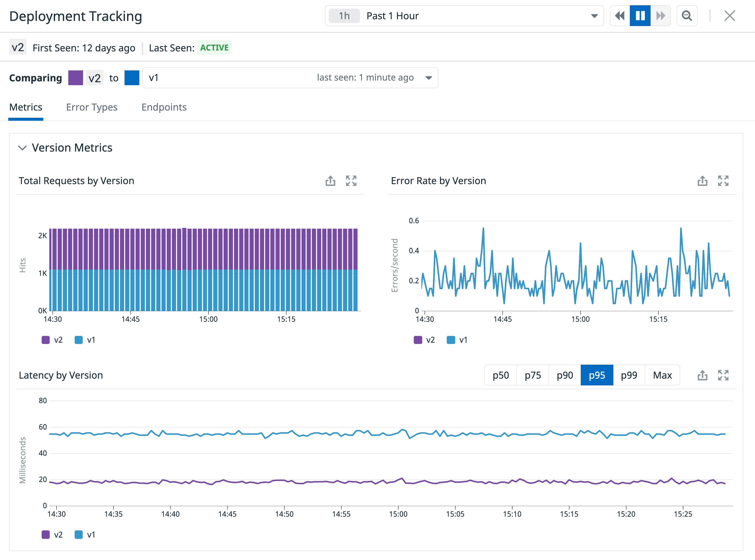Fast-forward the time range

pyautogui.click(x=660, y=16)
